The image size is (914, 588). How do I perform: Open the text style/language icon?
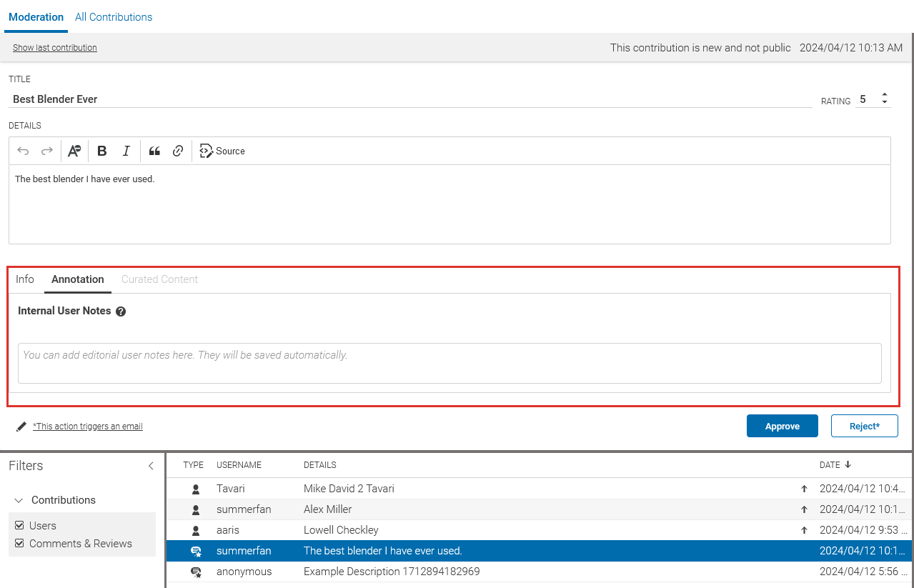click(x=74, y=151)
